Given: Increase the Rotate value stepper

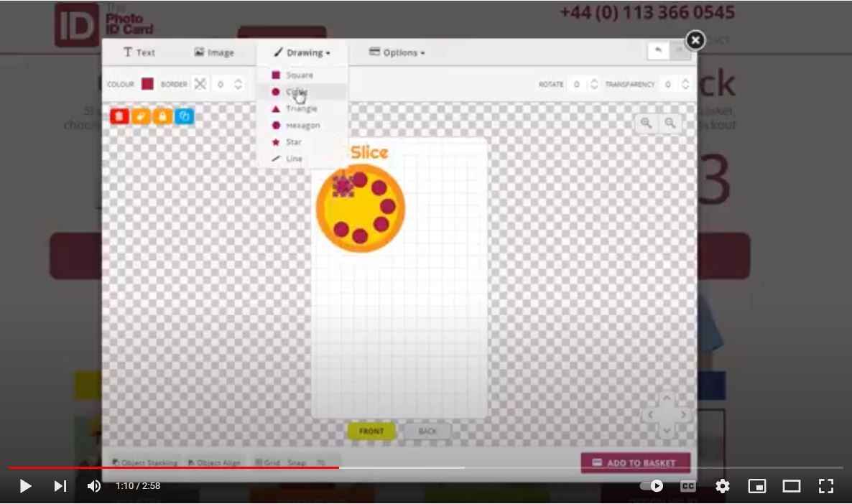Looking at the screenshot, I should point(594,81).
